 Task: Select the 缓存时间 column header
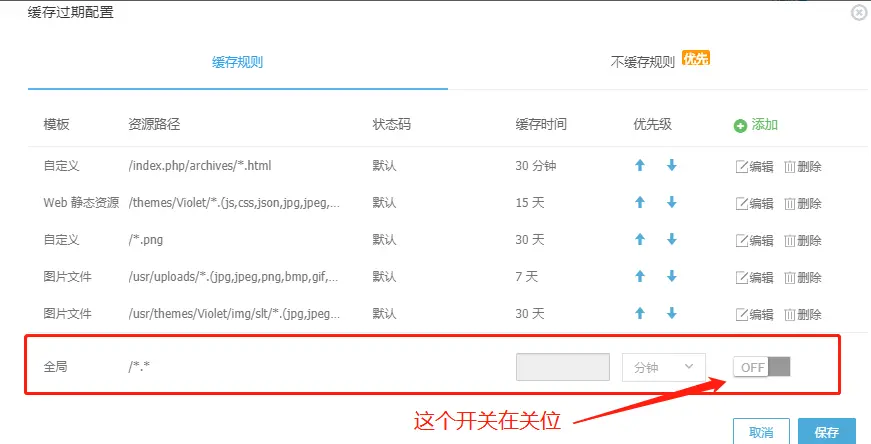coord(541,124)
